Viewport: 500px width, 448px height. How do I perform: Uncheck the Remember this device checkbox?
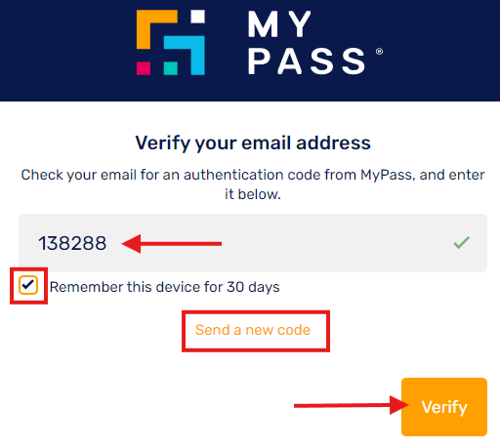pos(28,285)
